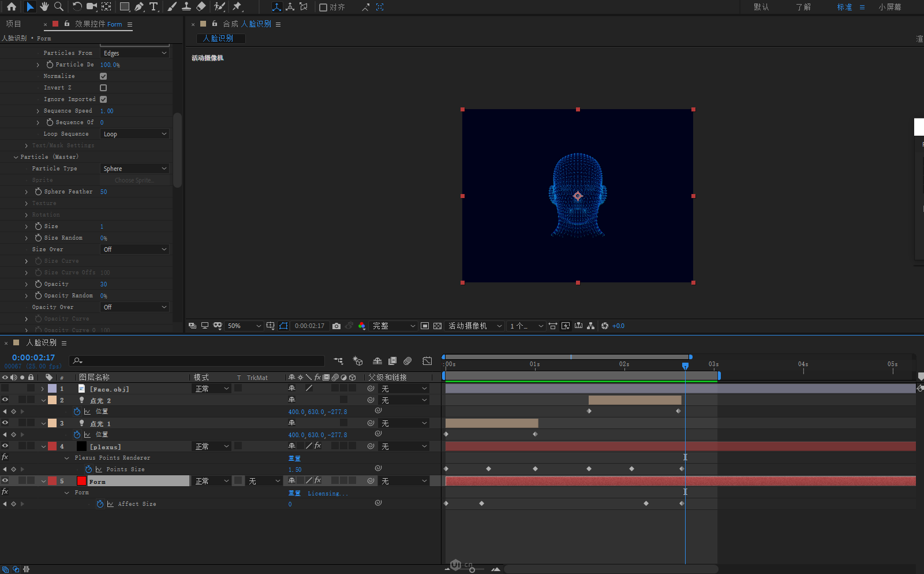Select the Type text tool
The height and width of the screenshot is (574, 924).
[154, 7]
